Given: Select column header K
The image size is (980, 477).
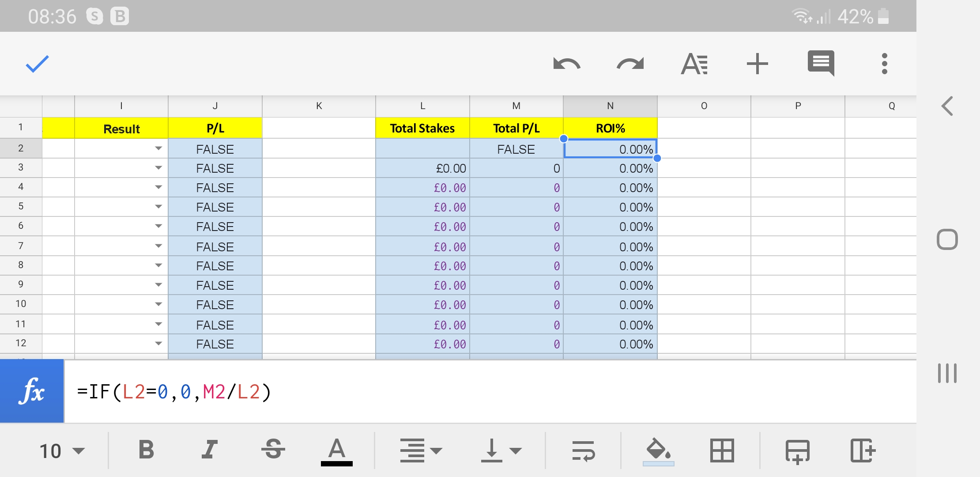Looking at the screenshot, I should (x=319, y=106).
